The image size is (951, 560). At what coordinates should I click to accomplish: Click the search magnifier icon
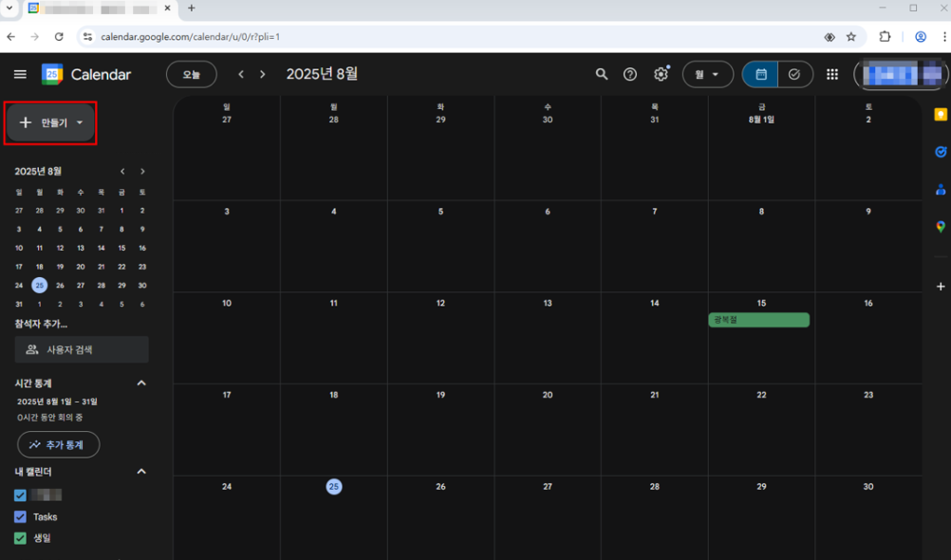(x=601, y=74)
